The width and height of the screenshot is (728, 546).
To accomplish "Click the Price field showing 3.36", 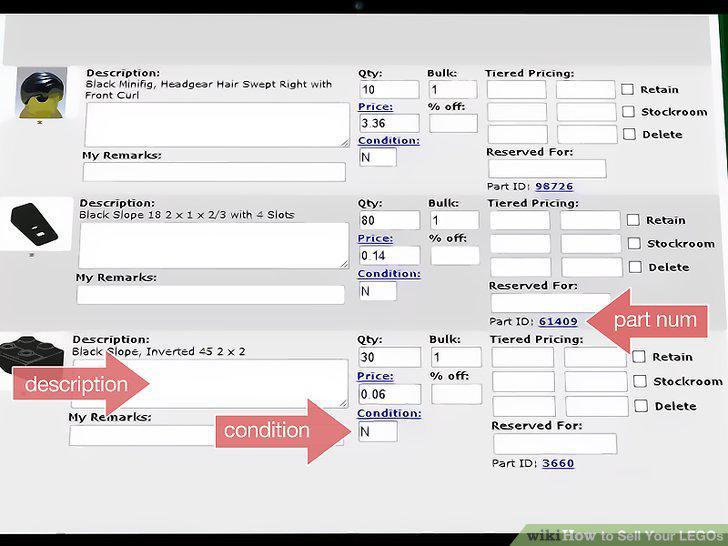I will [x=390, y=123].
